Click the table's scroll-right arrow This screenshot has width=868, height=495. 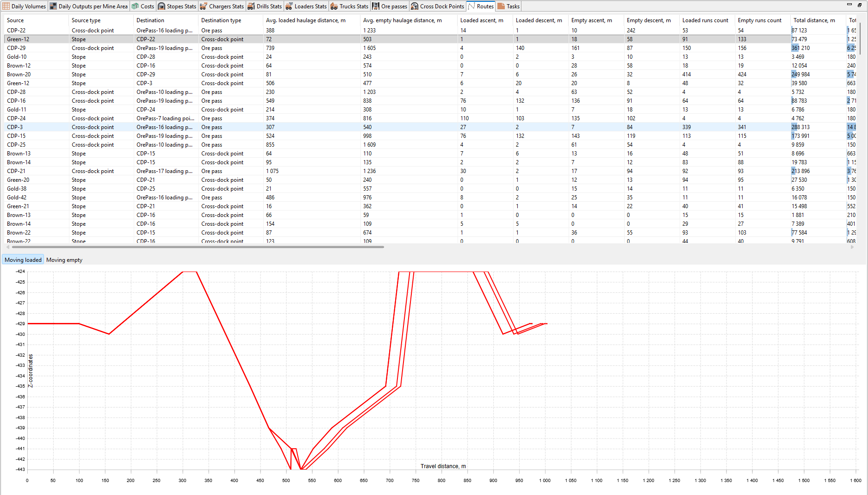(852, 247)
